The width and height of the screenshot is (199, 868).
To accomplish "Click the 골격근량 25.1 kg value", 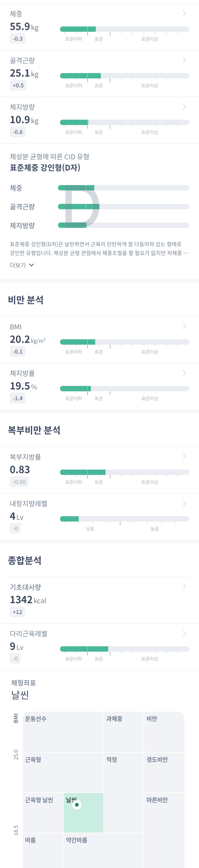I will [24, 73].
